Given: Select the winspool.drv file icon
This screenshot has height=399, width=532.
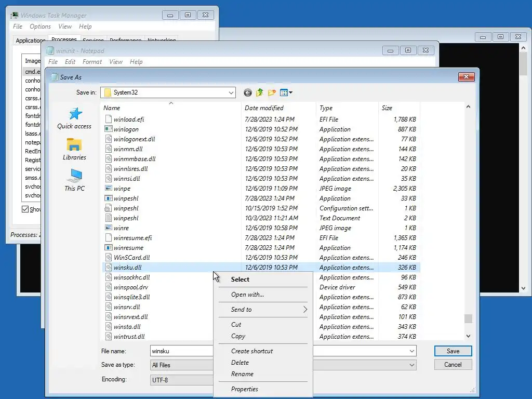Looking at the screenshot, I should pos(108,287).
